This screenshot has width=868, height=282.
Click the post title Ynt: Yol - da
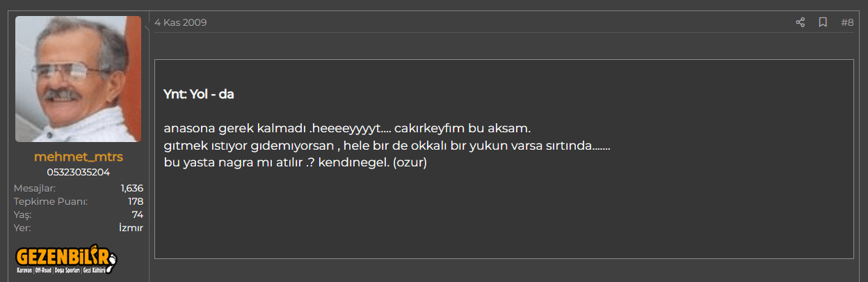(199, 94)
